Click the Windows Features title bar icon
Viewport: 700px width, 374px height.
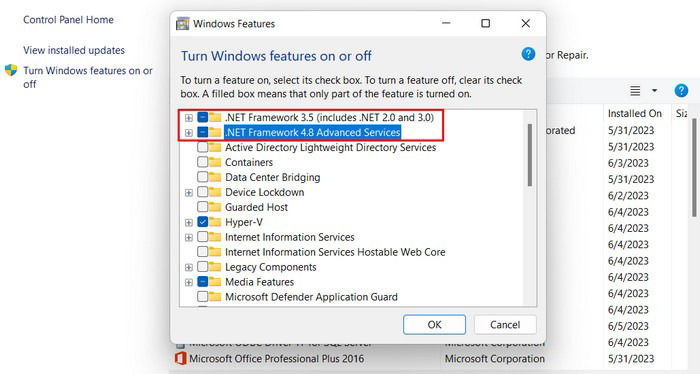[x=182, y=24]
